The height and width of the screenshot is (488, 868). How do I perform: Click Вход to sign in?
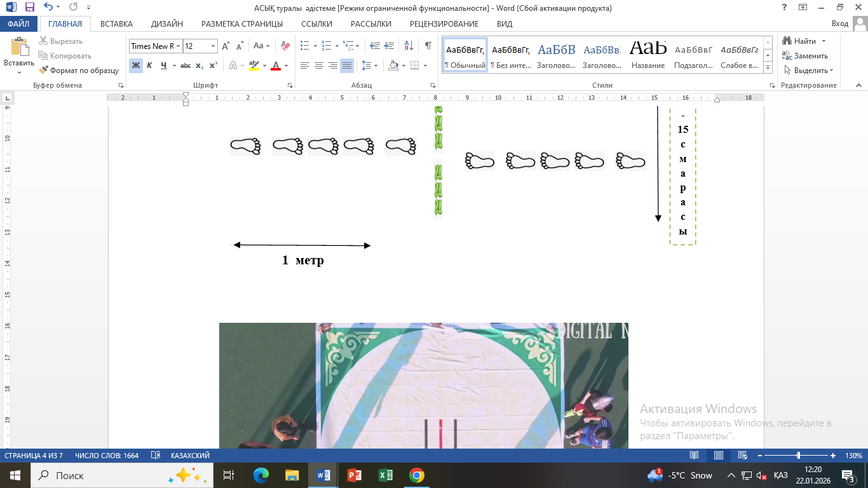coord(840,24)
